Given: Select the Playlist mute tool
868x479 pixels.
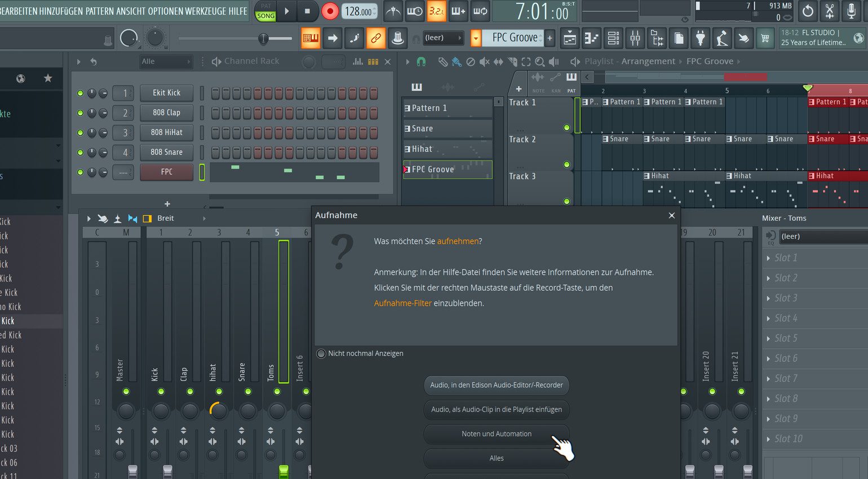Looking at the screenshot, I should click(484, 61).
